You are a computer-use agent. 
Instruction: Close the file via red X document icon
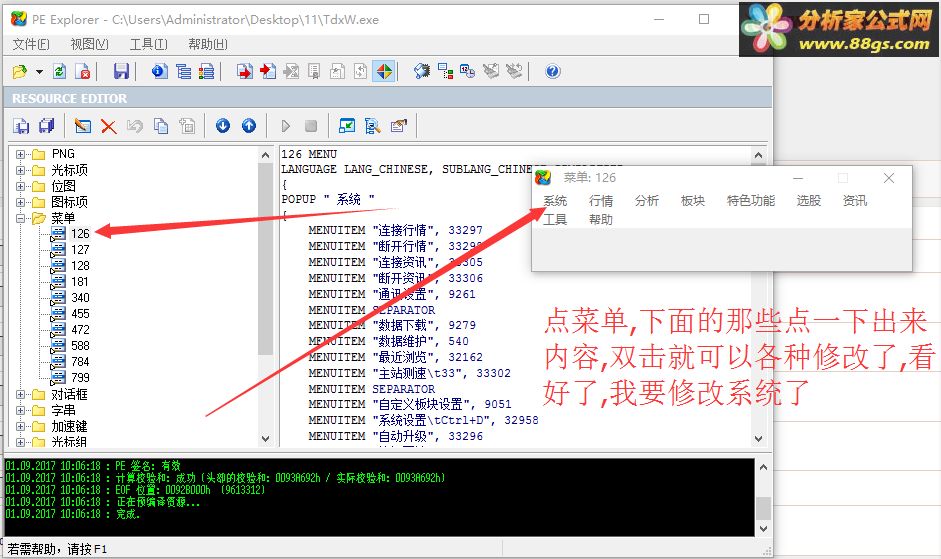click(x=83, y=71)
